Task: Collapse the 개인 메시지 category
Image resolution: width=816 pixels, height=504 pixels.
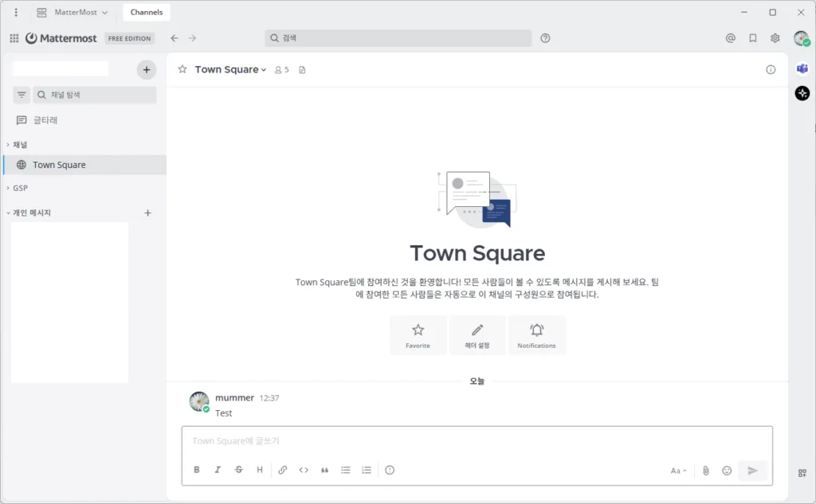Action: tap(29, 213)
